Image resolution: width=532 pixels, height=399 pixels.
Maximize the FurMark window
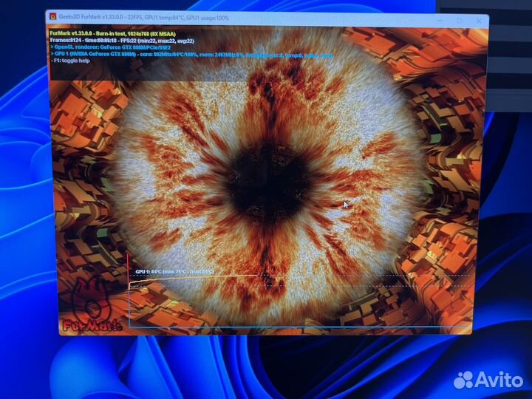point(459,21)
